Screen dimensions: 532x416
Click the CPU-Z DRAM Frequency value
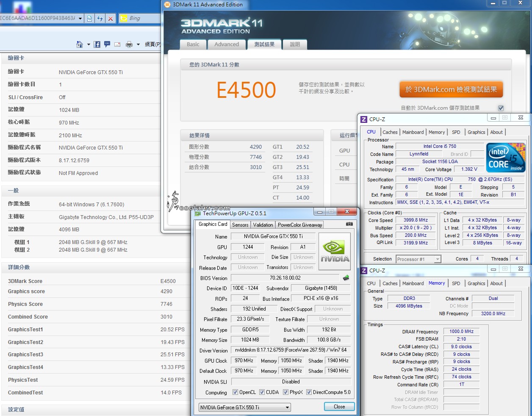coord(462,332)
